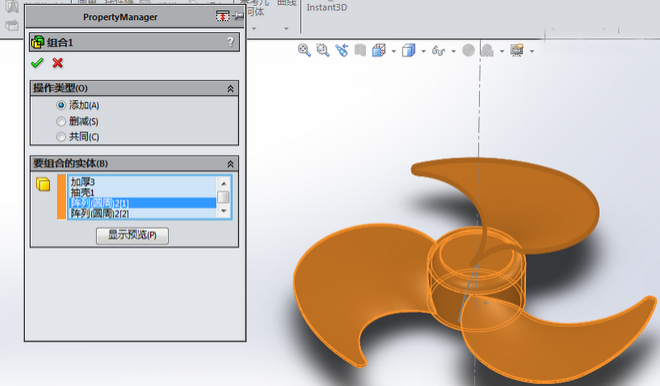This screenshot has width=660, height=386.
Task: Click the yellow solid bodies selection icon
Action: click(43, 184)
